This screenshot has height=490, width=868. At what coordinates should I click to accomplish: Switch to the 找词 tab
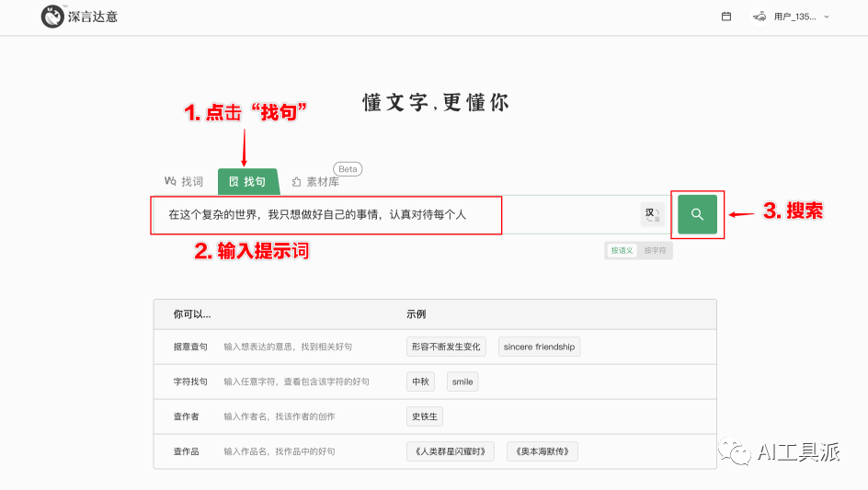click(x=184, y=182)
